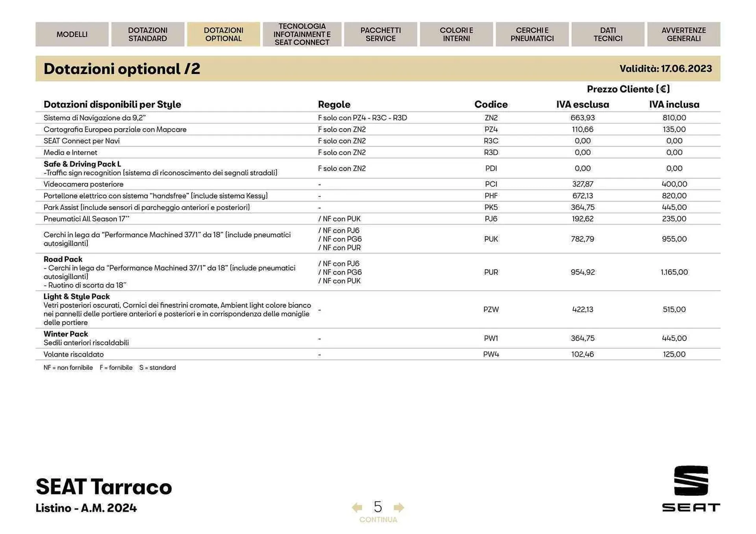The image size is (756, 534).
Task: Click 'NF = non fornibile' legend
Action: (x=68, y=368)
